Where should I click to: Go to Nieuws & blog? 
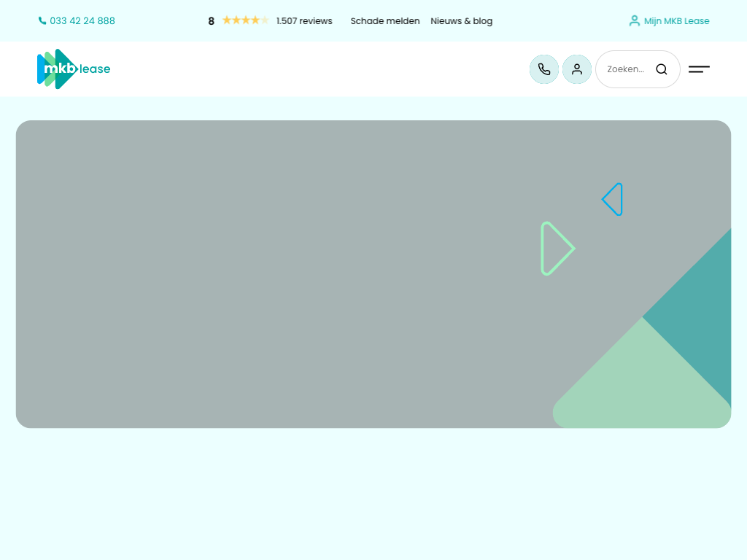pos(461,21)
